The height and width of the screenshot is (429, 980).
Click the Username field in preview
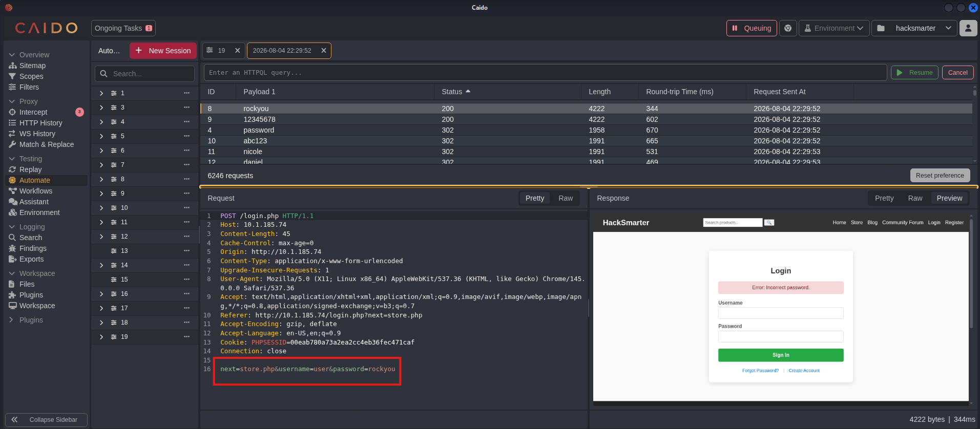point(781,313)
